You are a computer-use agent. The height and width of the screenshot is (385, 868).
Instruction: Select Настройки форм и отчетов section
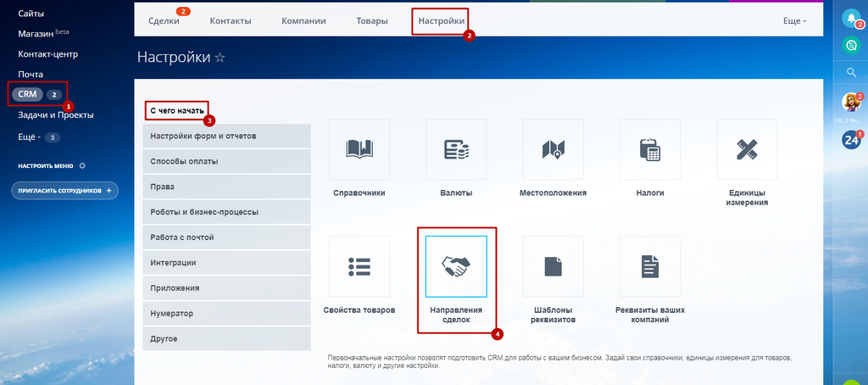(227, 136)
